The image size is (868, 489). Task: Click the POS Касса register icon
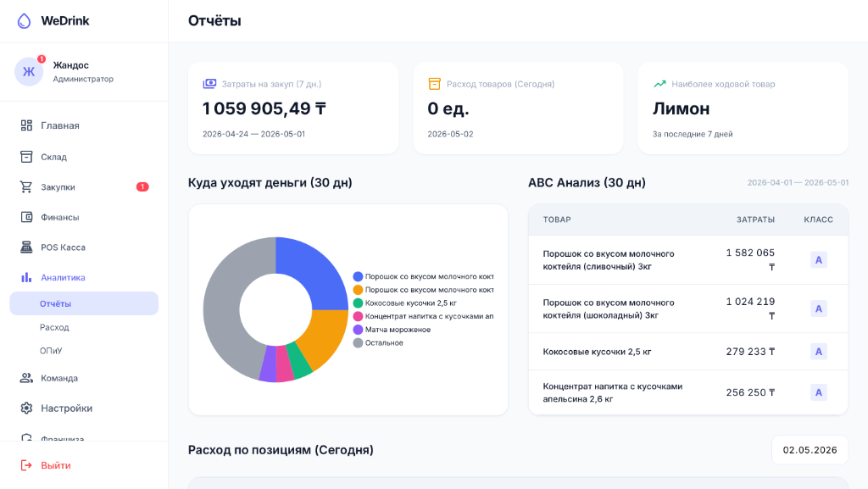click(x=26, y=247)
